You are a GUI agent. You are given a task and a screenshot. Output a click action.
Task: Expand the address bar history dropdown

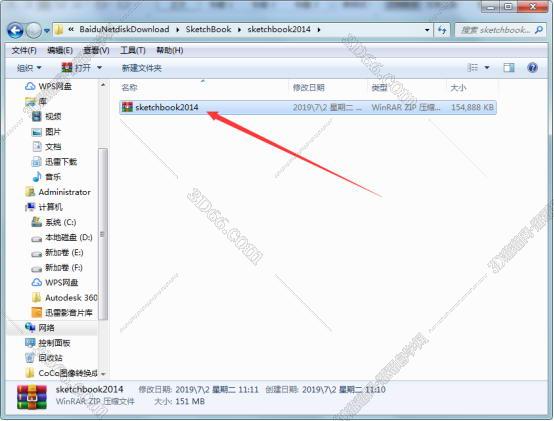(427, 30)
